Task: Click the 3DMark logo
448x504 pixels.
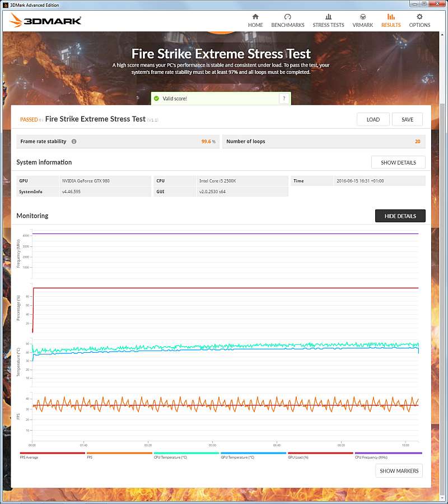Action: [45, 20]
